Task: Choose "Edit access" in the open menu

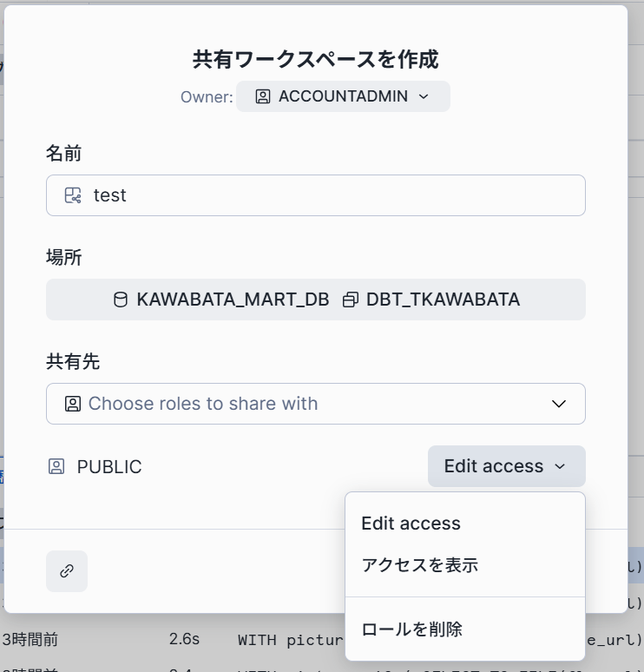Action: tap(411, 524)
